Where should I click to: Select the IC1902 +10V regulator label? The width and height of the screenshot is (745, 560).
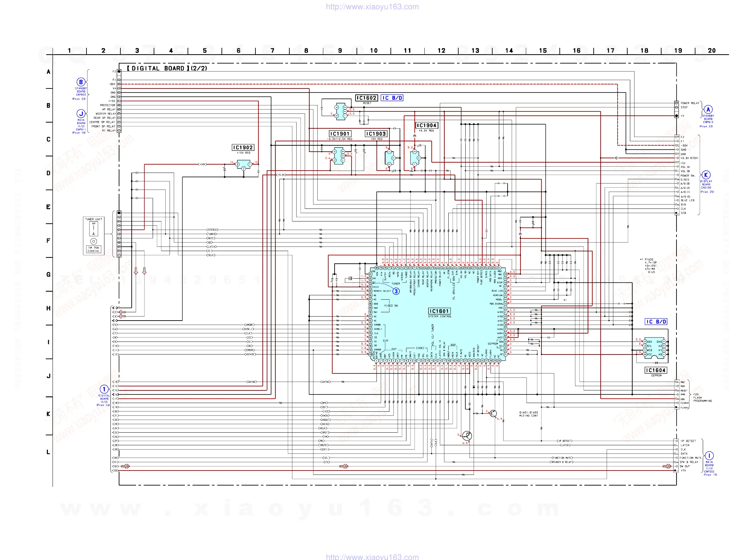(x=243, y=148)
